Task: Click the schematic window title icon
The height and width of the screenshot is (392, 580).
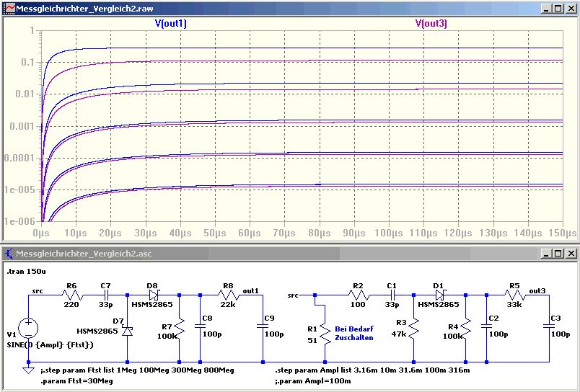Action: [x=9, y=254]
